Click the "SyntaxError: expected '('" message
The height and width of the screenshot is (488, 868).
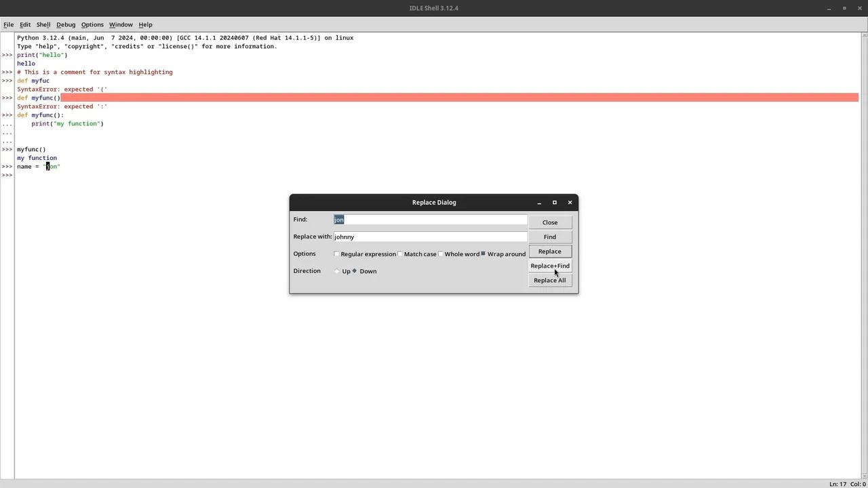62,89
